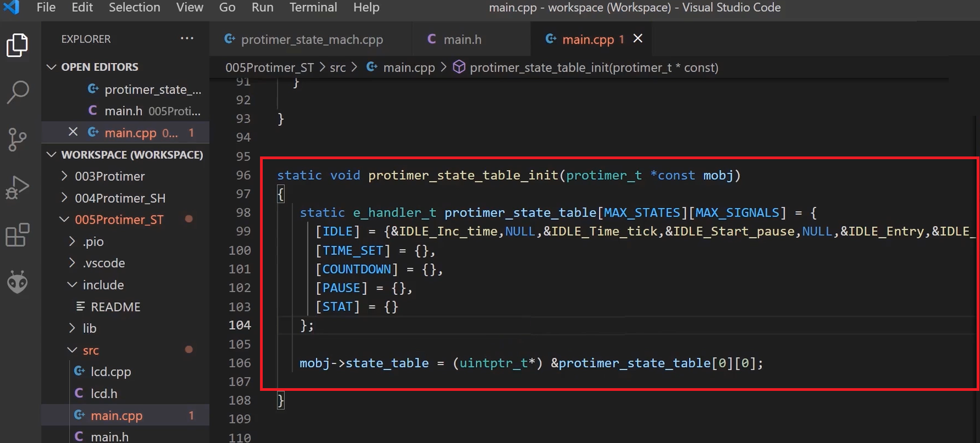Close main.cpp in Open Editors list
The image size is (980, 443).
tap(73, 132)
